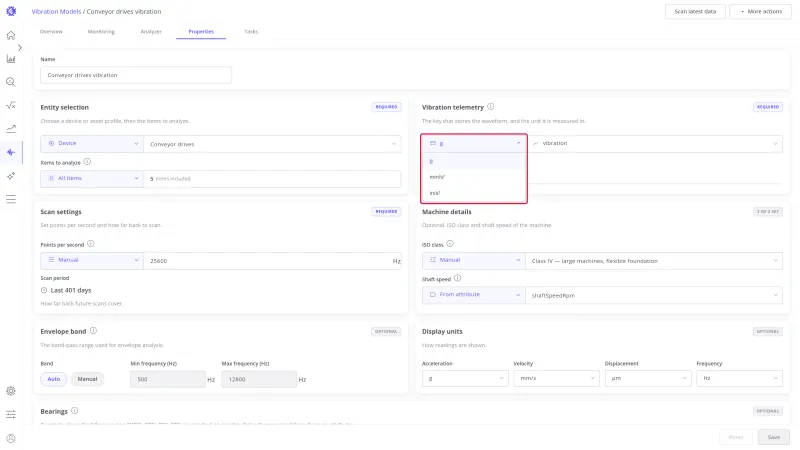Click the app logo at top-left
Screen dimensions: 800x450
[x=11, y=11]
